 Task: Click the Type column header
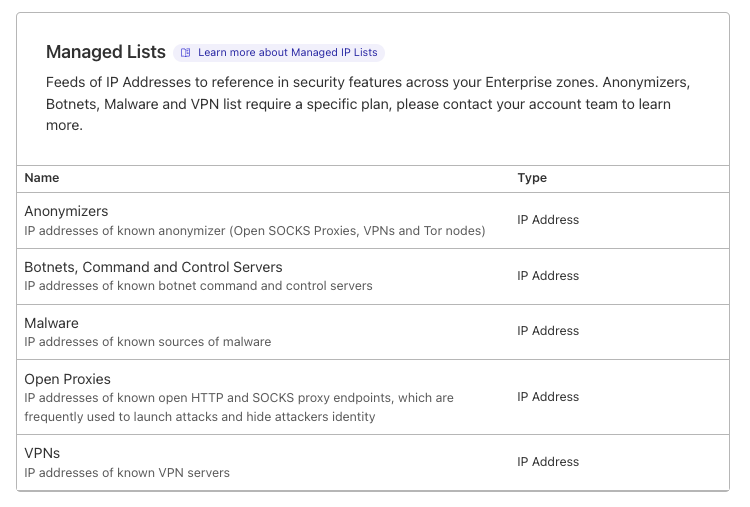coord(532,178)
